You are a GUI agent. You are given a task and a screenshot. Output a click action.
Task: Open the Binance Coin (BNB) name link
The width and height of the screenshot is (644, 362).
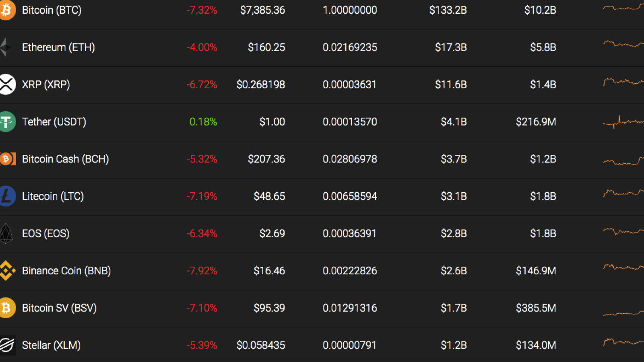(x=66, y=271)
